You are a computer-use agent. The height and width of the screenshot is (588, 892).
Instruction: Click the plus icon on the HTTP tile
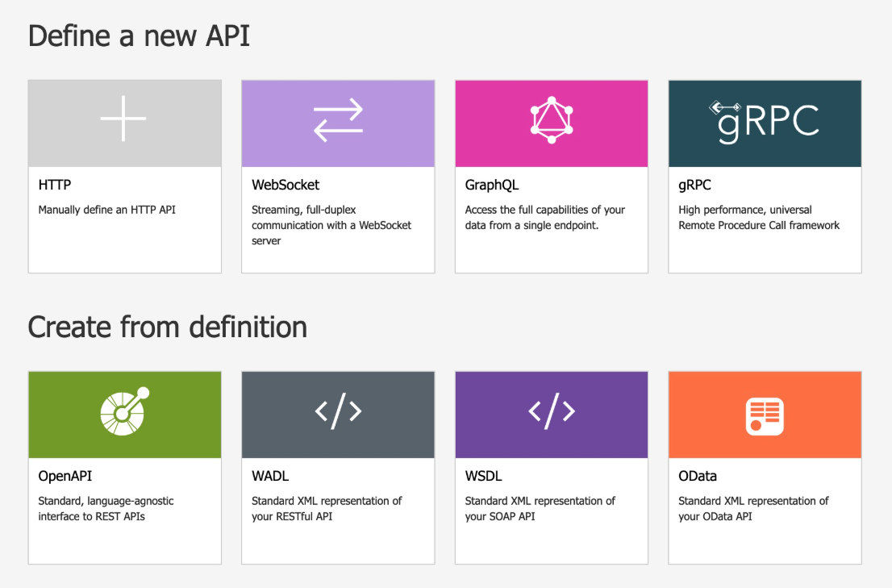pyautogui.click(x=123, y=119)
